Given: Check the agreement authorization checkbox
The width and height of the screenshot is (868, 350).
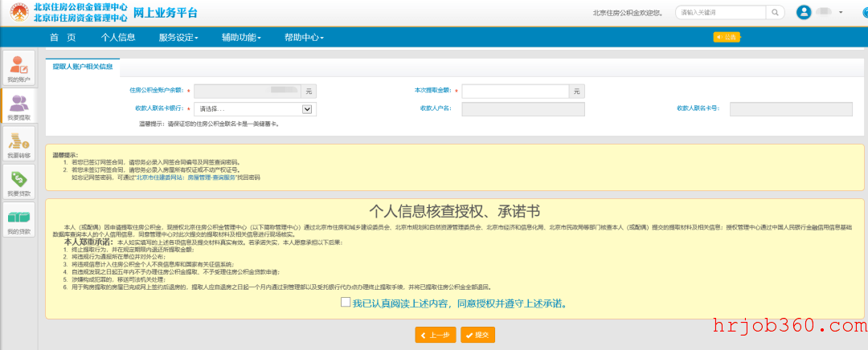Looking at the screenshot, I should [346, 302].
